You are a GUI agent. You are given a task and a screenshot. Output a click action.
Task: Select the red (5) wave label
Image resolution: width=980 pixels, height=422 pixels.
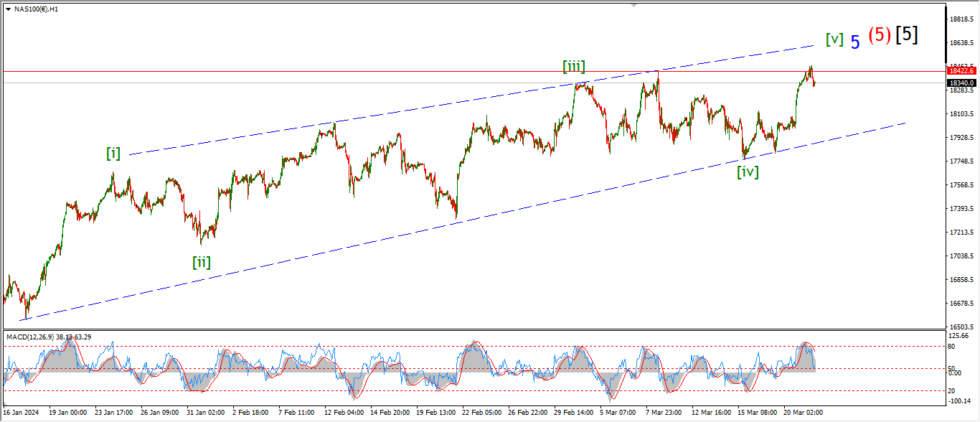(880, 35)
